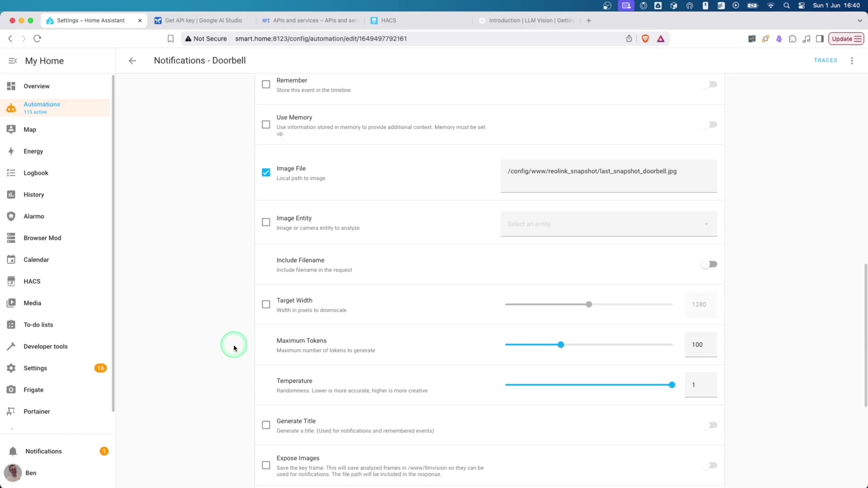This screenshot has height=488, width=868.
Task: Open the three-dot overflow menu
Action: tap(852, 61)
